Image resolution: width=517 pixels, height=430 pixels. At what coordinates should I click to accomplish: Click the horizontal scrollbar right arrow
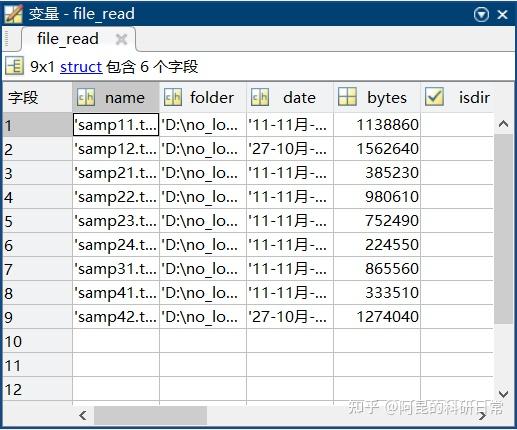click(482, 415)
